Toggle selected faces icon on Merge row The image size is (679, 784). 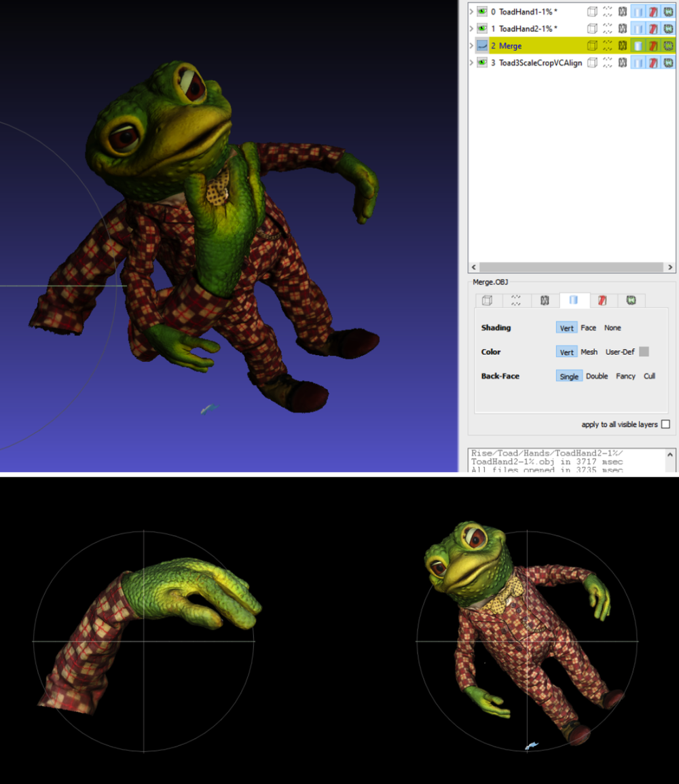pyautogui.click(x=653, y=45)
